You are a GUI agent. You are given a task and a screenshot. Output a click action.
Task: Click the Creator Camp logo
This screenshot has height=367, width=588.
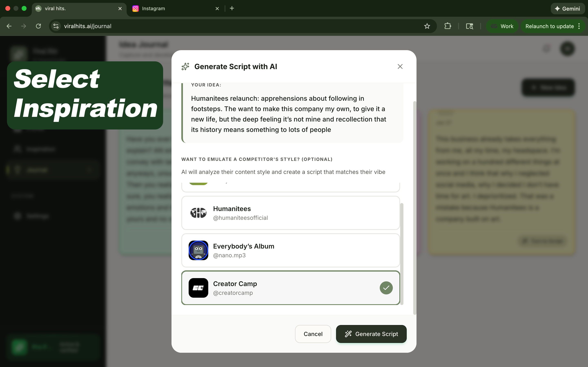[x=198, y=288]
